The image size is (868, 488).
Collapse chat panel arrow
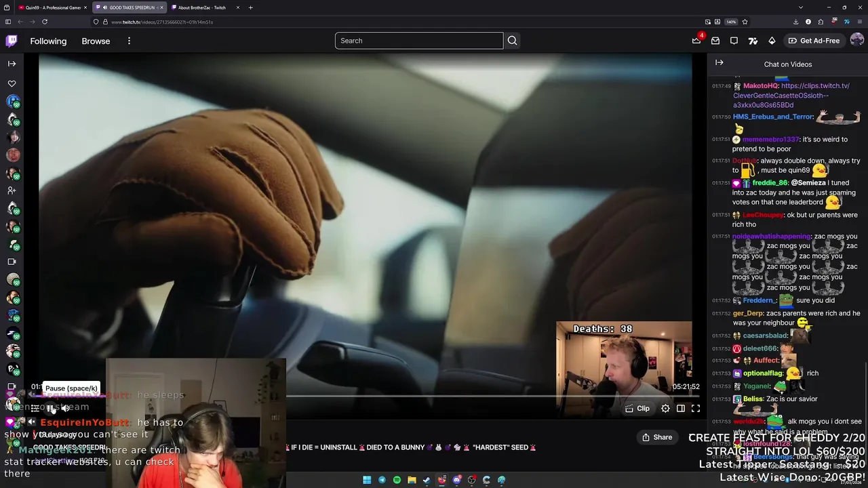pos(719,62)
